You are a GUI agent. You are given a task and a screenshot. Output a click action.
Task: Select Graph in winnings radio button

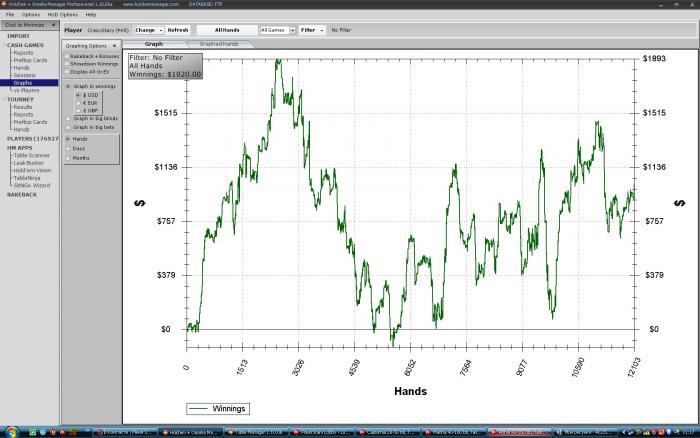point(68,86)
